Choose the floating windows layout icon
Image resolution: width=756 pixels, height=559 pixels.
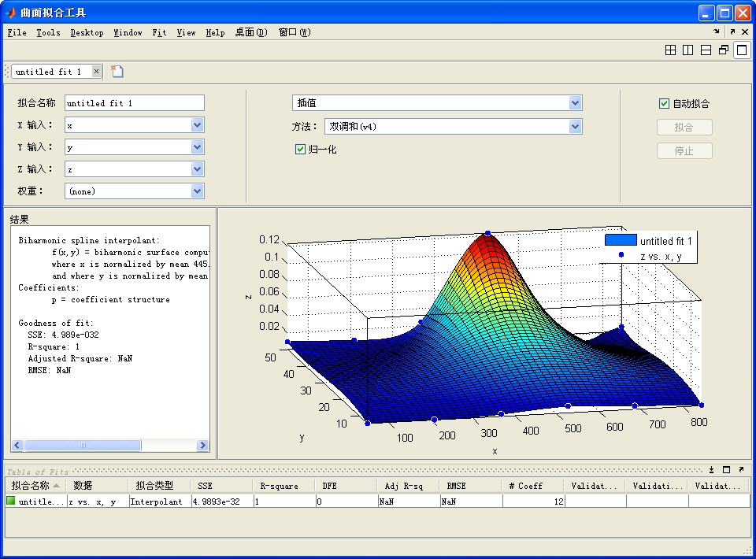coord(724,50)
